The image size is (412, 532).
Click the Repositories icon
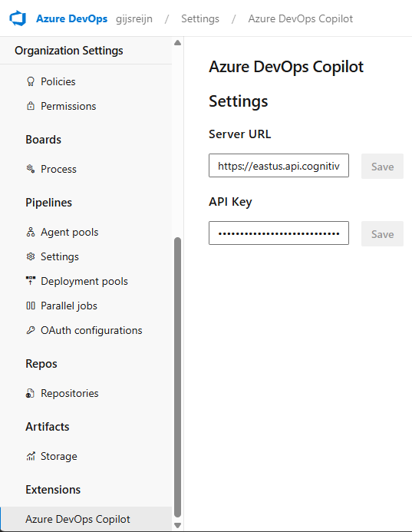30,393
